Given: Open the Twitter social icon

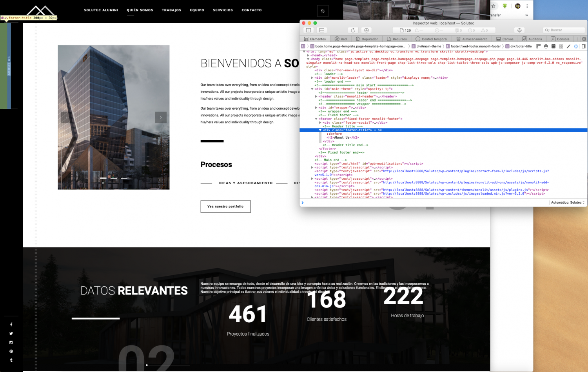Looking at the screenshot, I should coord(11,333).
